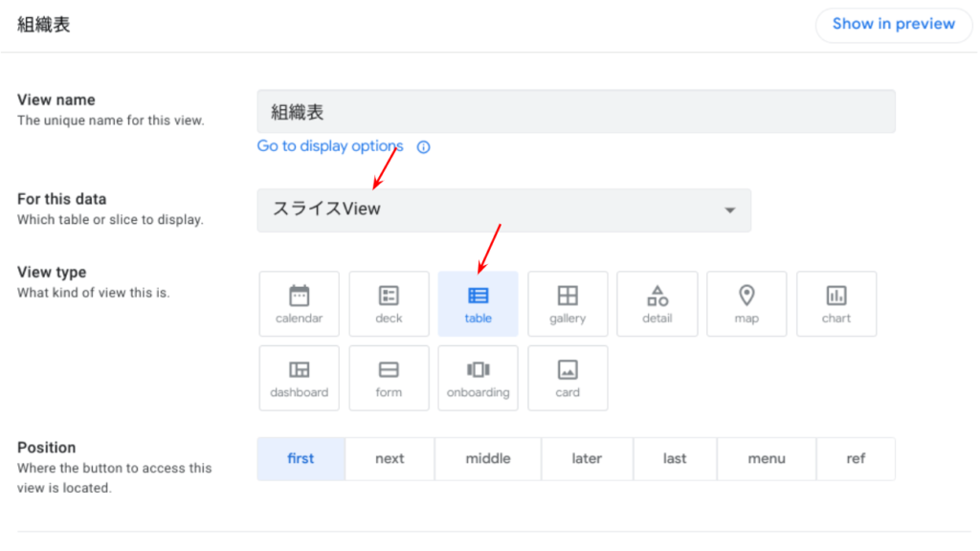
Task: Select the table view type
Action: point(478,304)
